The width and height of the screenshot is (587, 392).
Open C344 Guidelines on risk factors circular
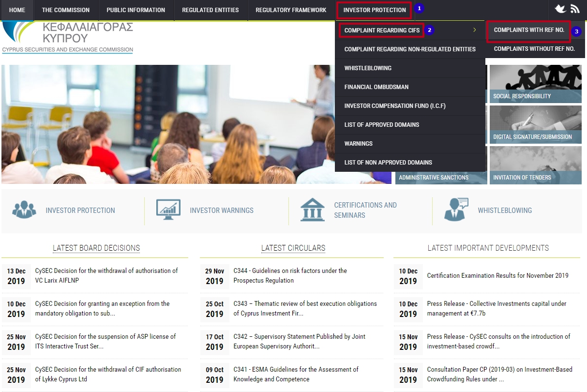point(290,276)
